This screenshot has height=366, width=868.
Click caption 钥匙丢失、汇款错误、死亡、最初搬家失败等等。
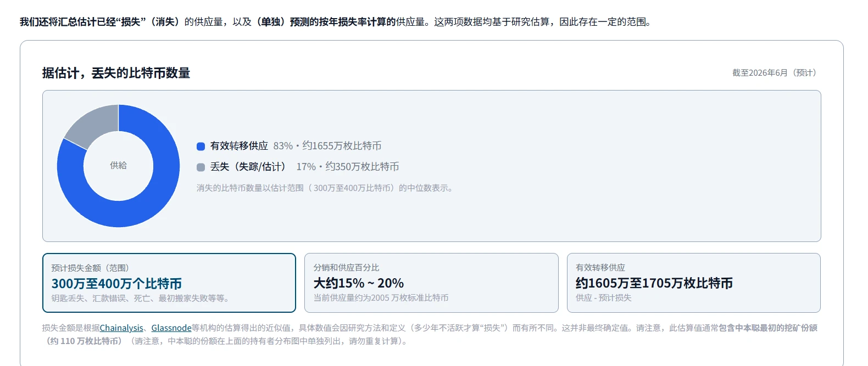click(x=141, y=299)
